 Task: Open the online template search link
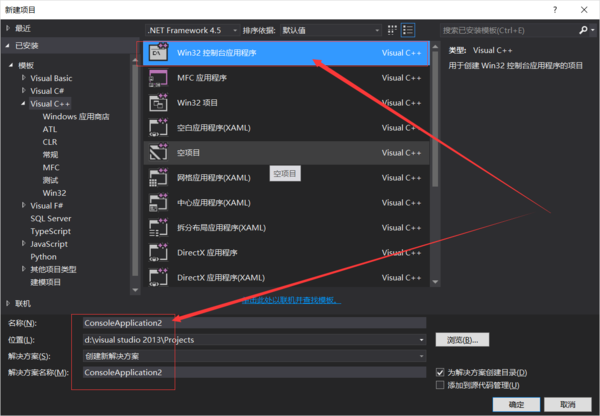(x=291, y=300)
